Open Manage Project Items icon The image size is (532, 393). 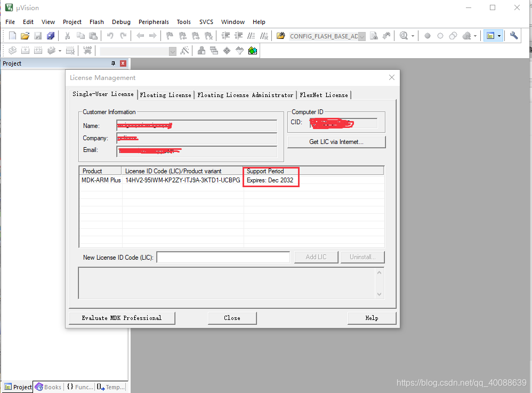point(201,51)
